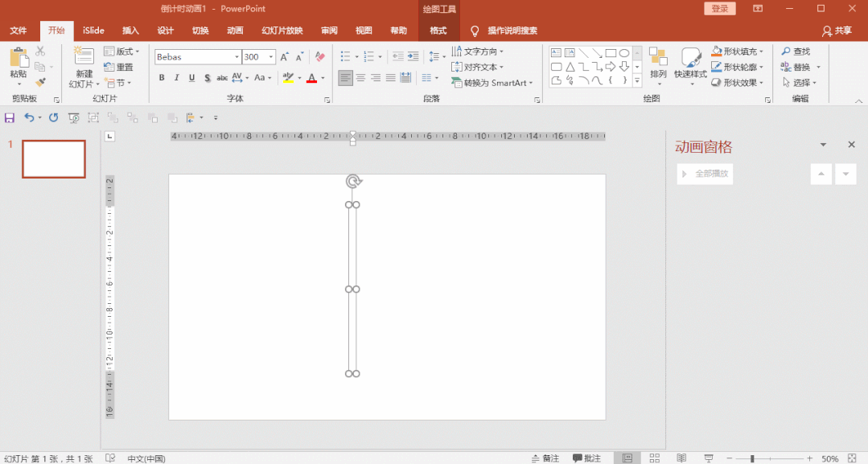Align text left
Viewport: 868px width, 464px height.
click(345, 77)
